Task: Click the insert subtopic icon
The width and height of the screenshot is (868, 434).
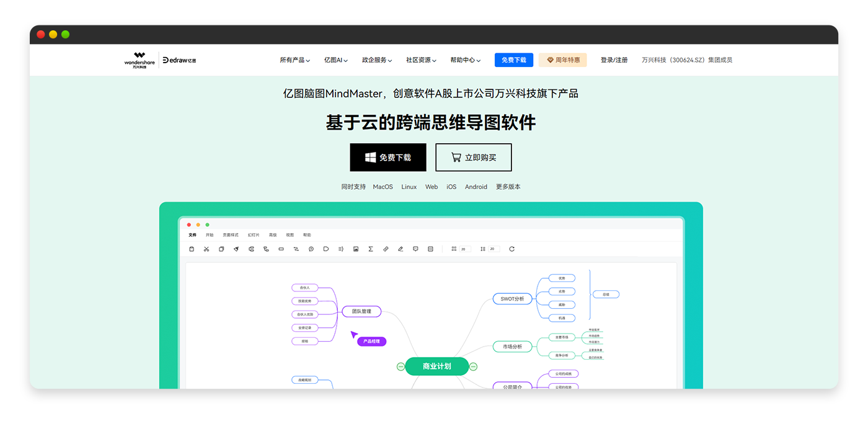Action: coord(266,249)
